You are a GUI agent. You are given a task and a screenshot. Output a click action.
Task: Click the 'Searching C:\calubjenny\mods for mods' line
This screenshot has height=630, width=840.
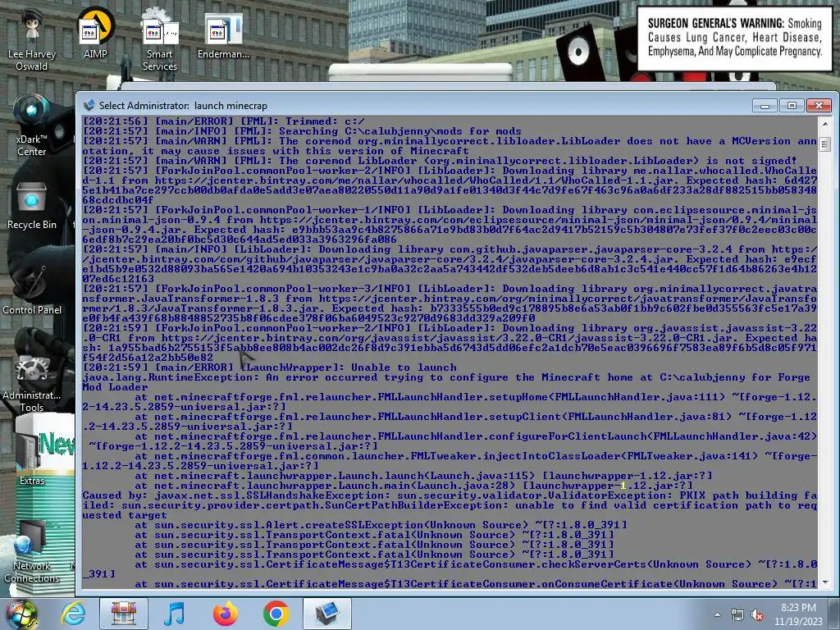(302, 131)
